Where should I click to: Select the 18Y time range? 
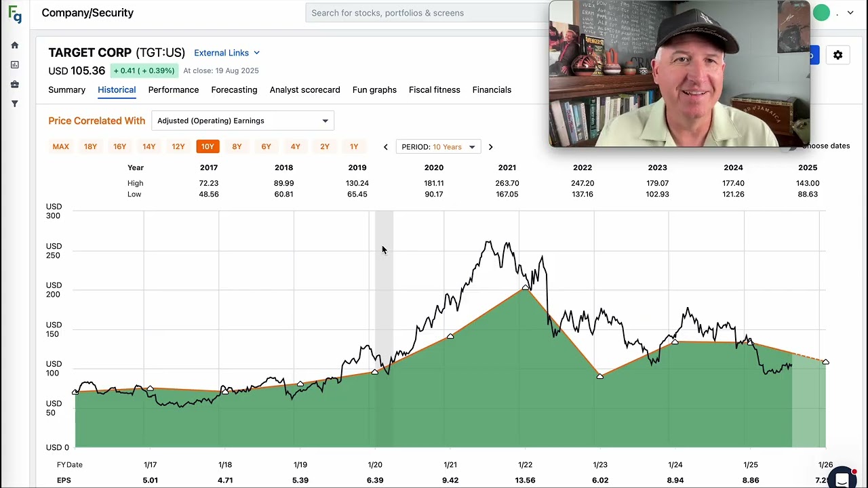click(x=90, y=146)
